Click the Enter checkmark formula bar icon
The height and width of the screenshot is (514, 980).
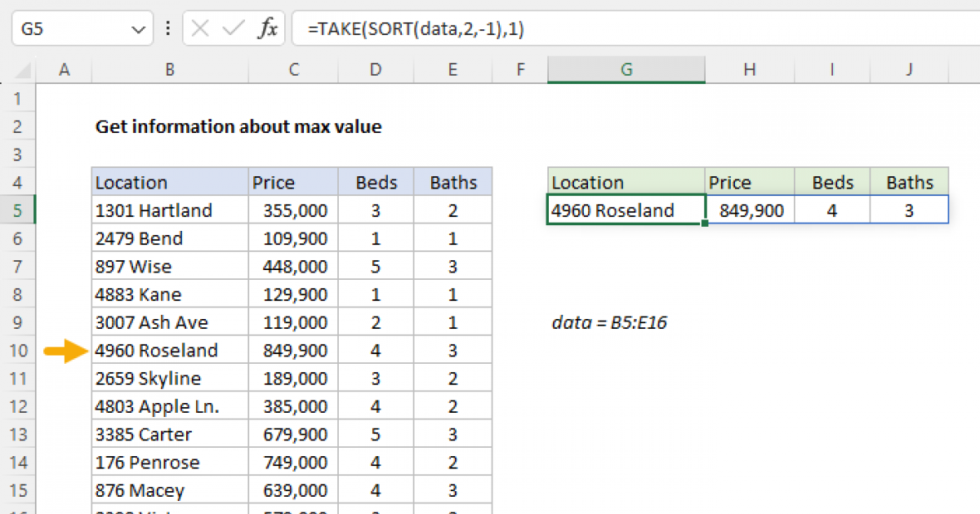233,29
